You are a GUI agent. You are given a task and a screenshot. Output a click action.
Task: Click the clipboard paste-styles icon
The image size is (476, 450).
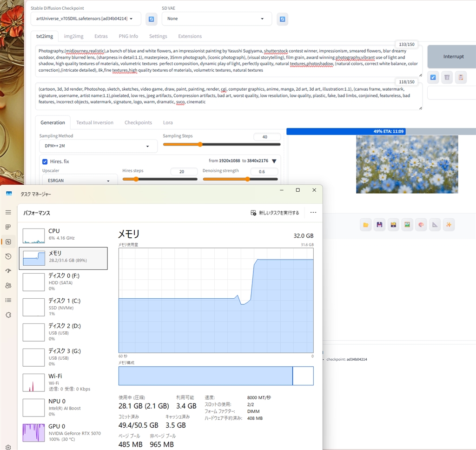pos(461,77)
